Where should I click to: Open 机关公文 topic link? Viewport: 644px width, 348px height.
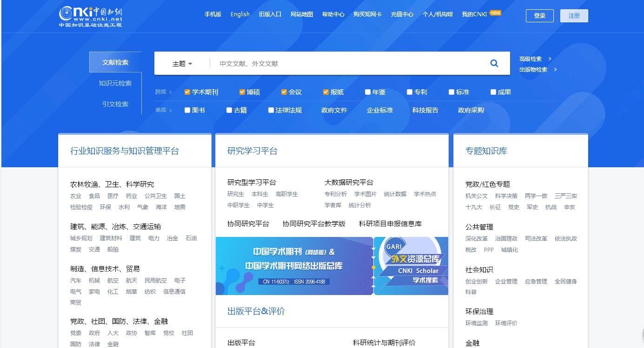(477, 196)
